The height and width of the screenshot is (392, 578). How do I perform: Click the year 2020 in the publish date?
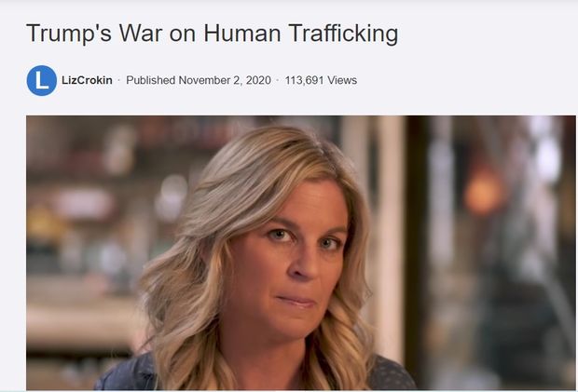[x=258, y=80]
